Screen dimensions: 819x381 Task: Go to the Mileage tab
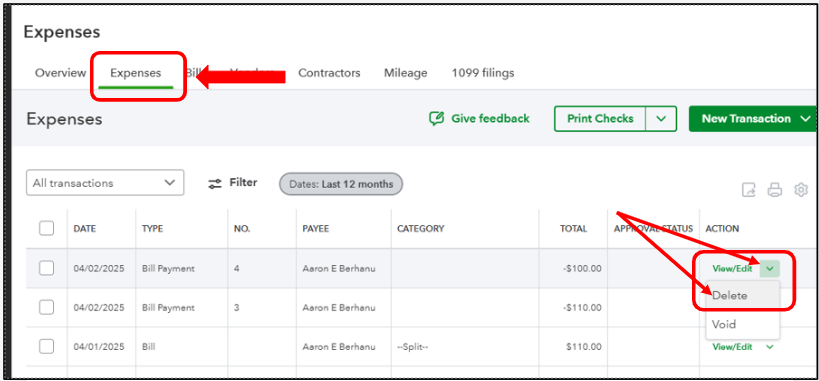tap(405, 73)
